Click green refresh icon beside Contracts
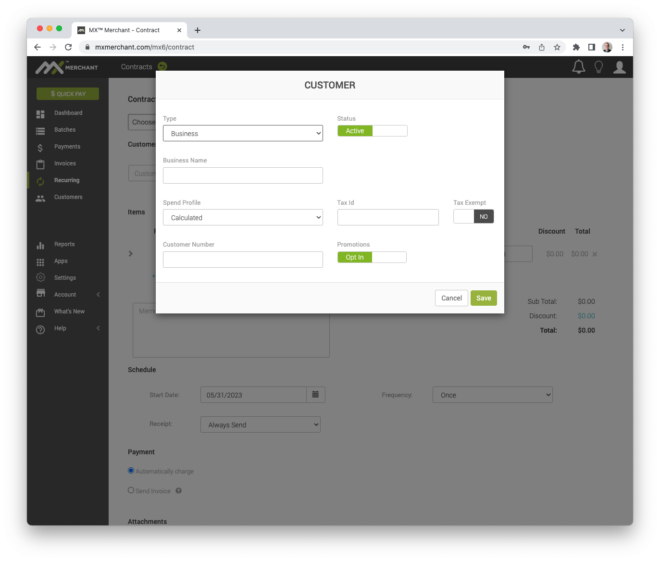Viewport: 660px width, 561px height. 162,66
